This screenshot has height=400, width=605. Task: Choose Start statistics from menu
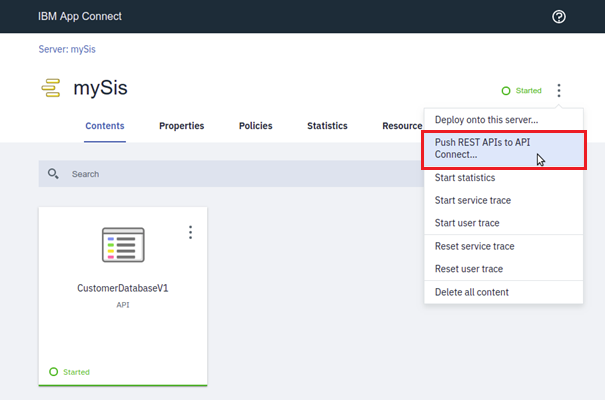(x=504, y=178)
